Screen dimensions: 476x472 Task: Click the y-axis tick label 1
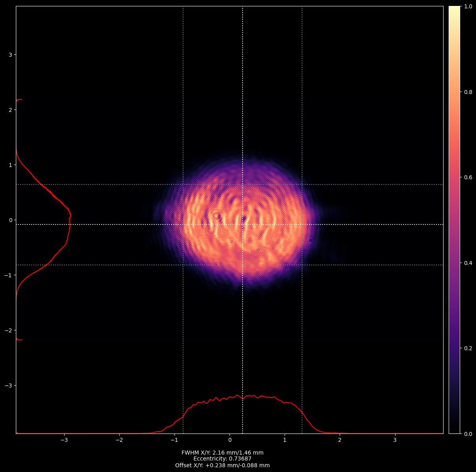(11, 165)
